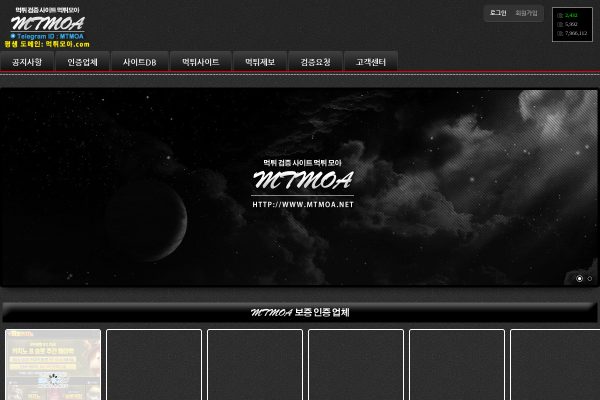This screenshot has width=600, height=400.
Task: Click the HTTP://WWW.MTMOA.NET banner text
Action: click(303, 204)
